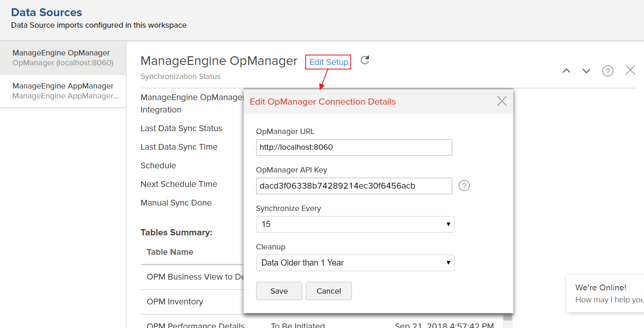Image resolution: width=644 pixels, height=328 pixels.
Task: Click the OPM Business View table row
Action: coord(192,277)
